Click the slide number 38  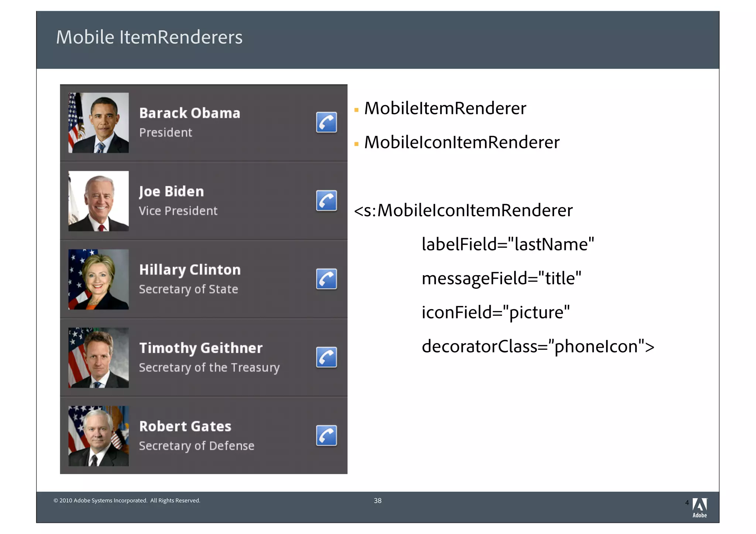[x=378, y=501]
